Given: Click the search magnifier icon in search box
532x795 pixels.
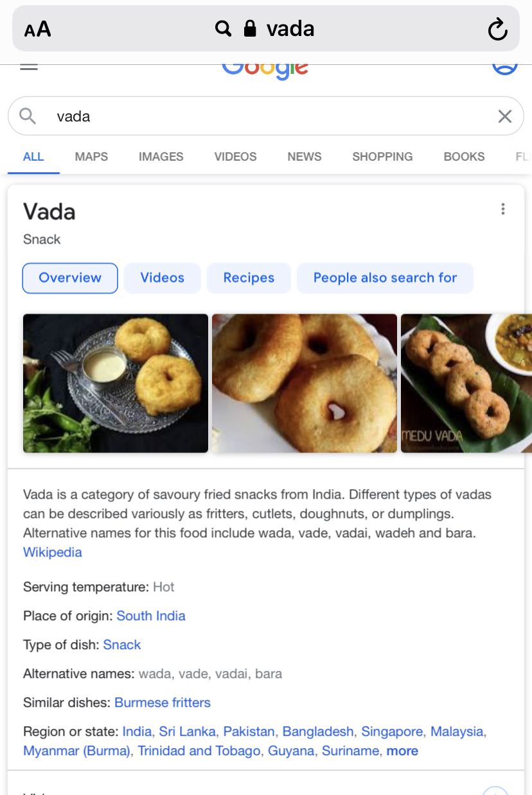Looking at the screenshot, I should click(28, 116).
